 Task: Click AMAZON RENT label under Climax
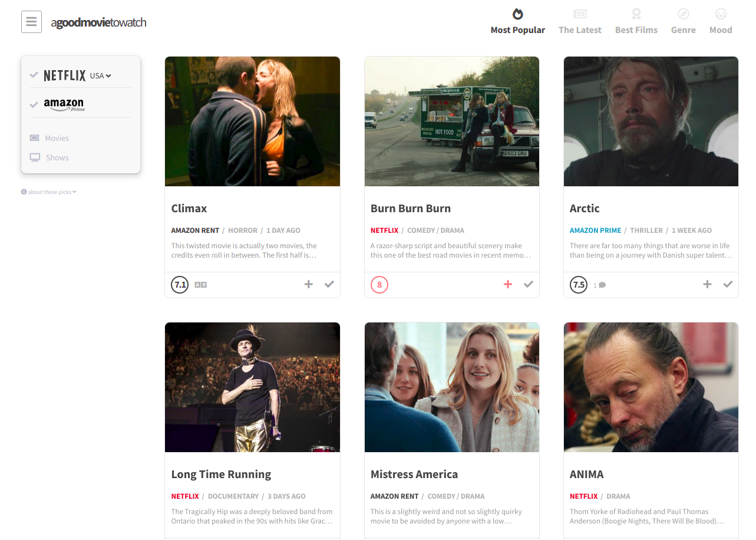click(x=195, y=231)
